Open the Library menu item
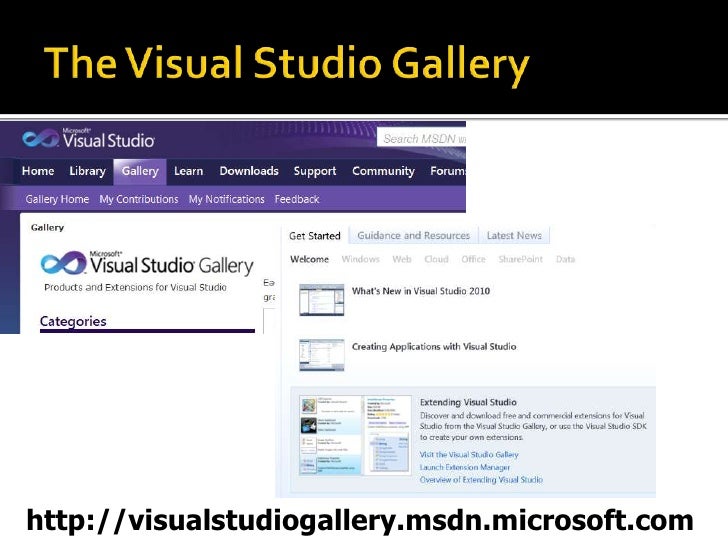Image resolution: width=728 pixels, height=546 pixels. tap(87, 171)
